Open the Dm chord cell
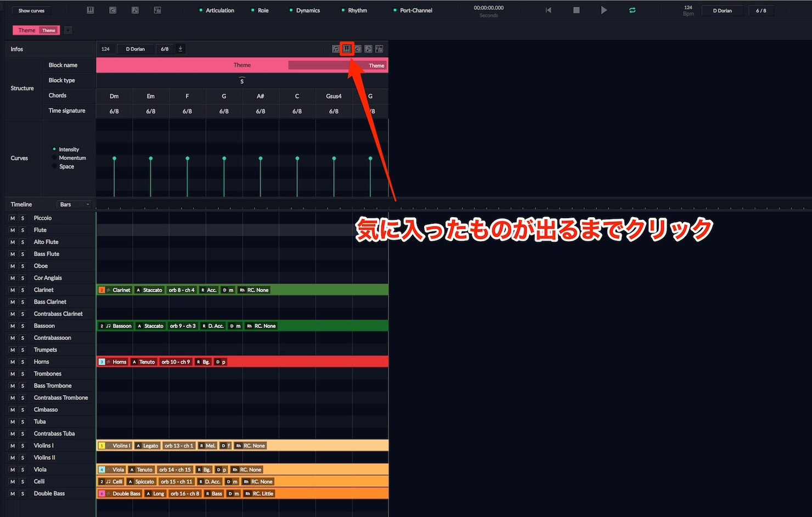 click(114, 96)
